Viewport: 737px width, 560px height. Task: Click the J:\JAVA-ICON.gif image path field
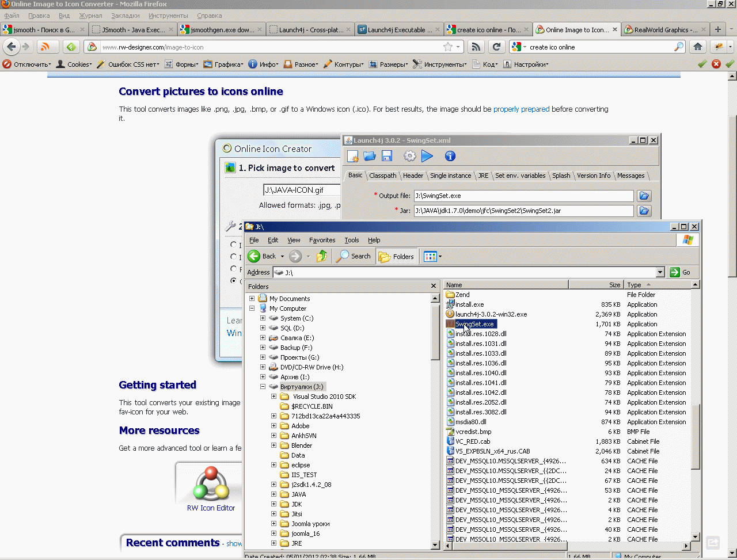coord(302,190)
